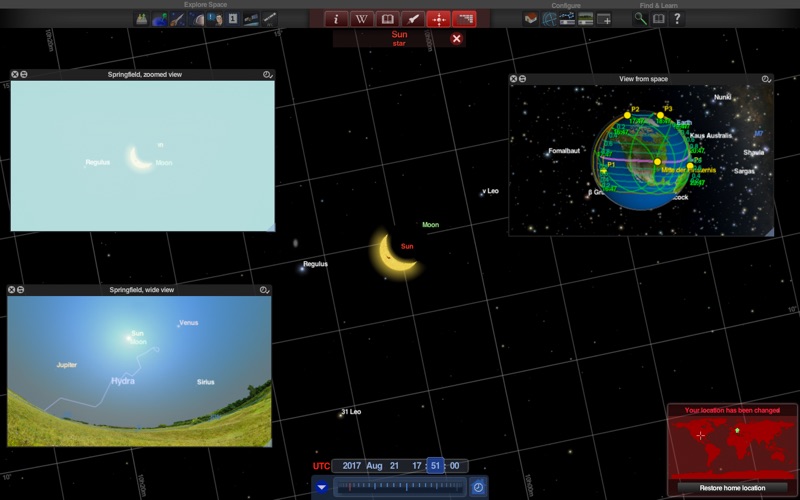The height and width of the screenshot is (500, 800).
Task: Select the eclipse moon icon in Explore Space
Action: point(196,19)
